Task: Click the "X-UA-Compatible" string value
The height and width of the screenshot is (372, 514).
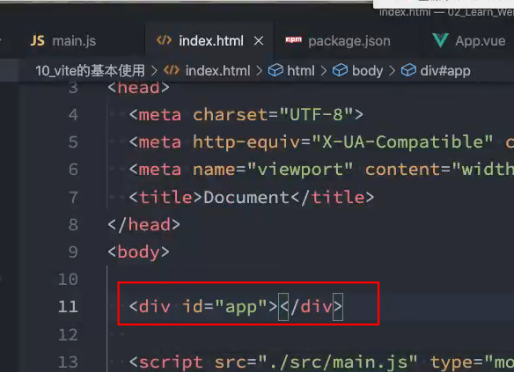Action: [x=402, y=142]
